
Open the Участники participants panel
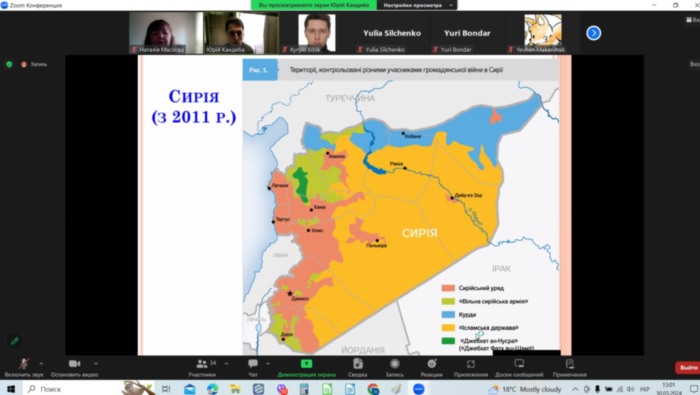pos(202,368)
